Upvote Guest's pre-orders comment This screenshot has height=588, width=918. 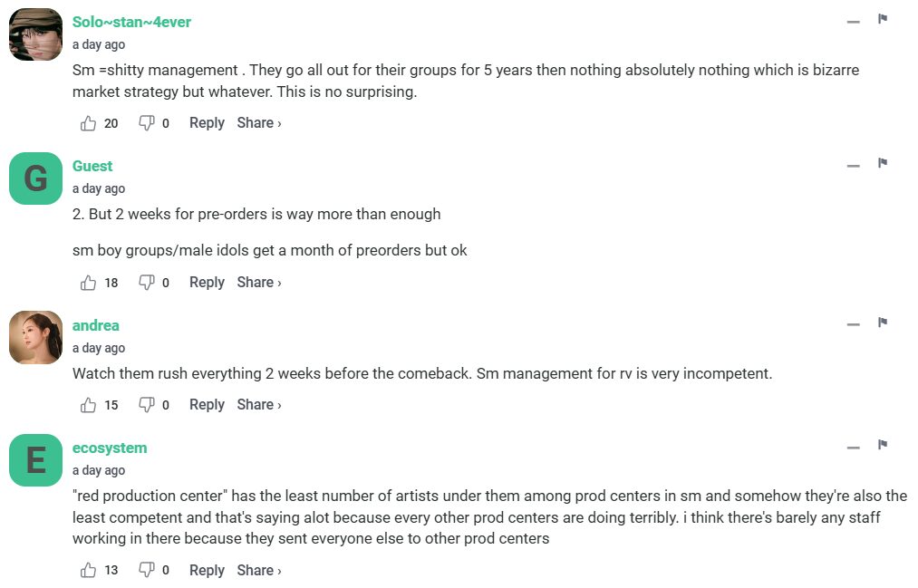click(89, 283)
